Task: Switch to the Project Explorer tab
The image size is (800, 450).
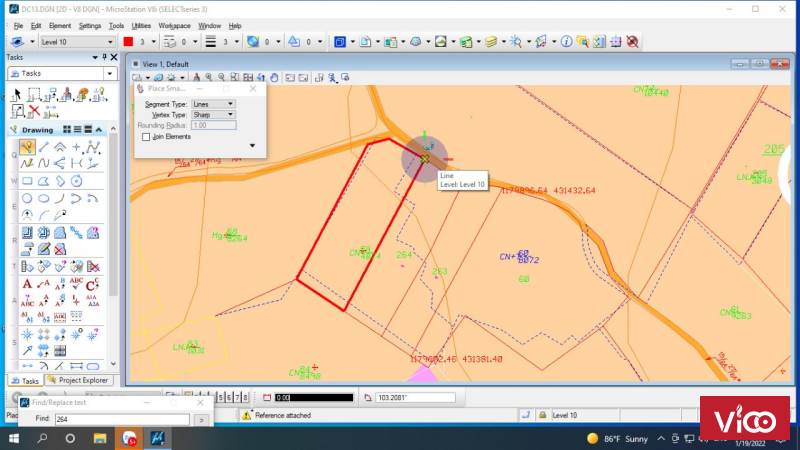Action: click(x=79, y=380)
